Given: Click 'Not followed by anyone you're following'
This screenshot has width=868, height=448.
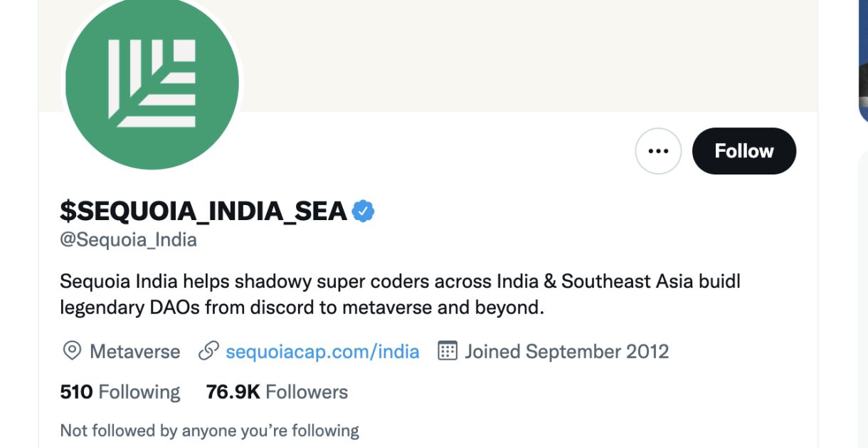Looking at the screenshot, I should [209, 430].
